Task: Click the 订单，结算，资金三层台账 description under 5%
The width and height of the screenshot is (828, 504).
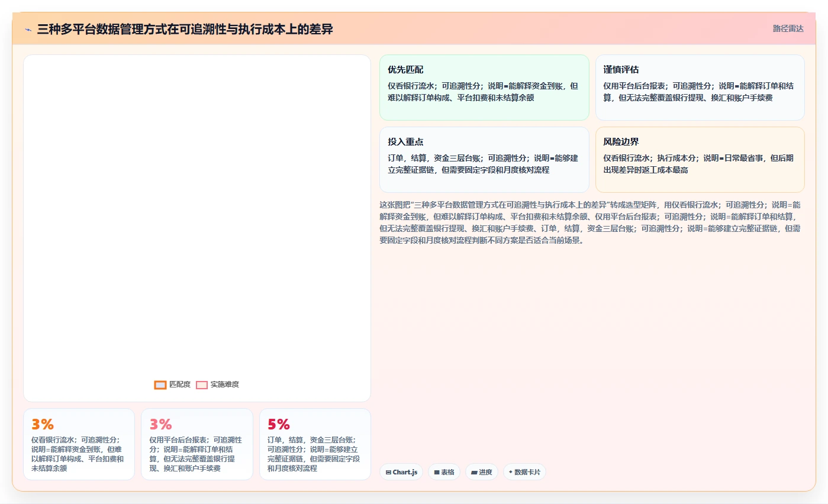Action: coord(315,454)
